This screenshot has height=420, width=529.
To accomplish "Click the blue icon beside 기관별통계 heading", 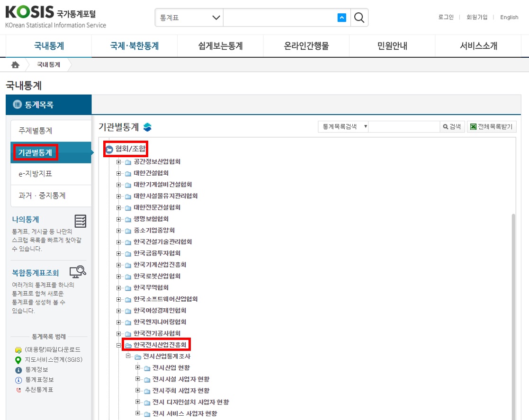I will (147, 127).
